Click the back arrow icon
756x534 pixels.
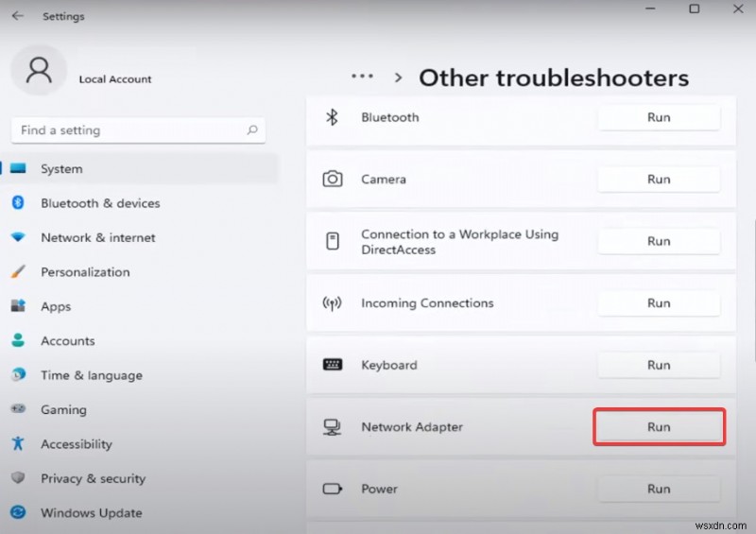coord(17,16)
